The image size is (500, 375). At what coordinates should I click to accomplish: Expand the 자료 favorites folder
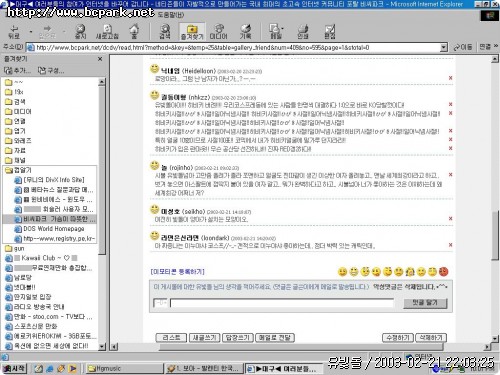15,150
